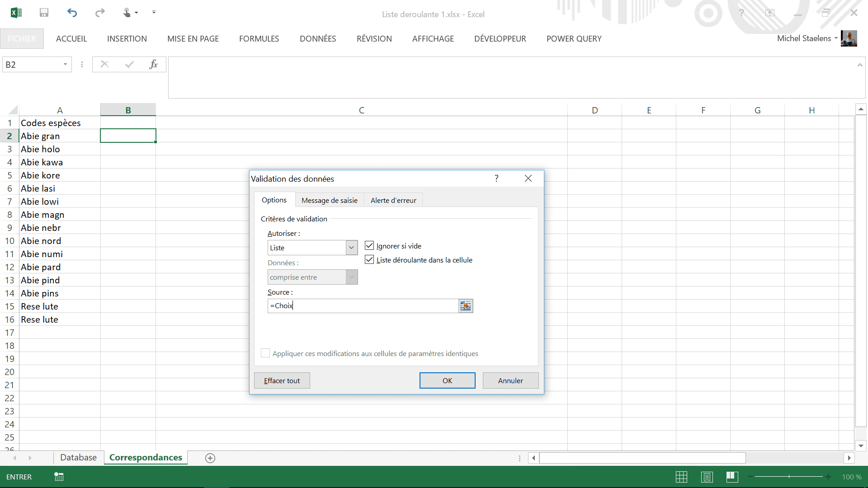Add a new sheet with plus icon

[210, 458]
